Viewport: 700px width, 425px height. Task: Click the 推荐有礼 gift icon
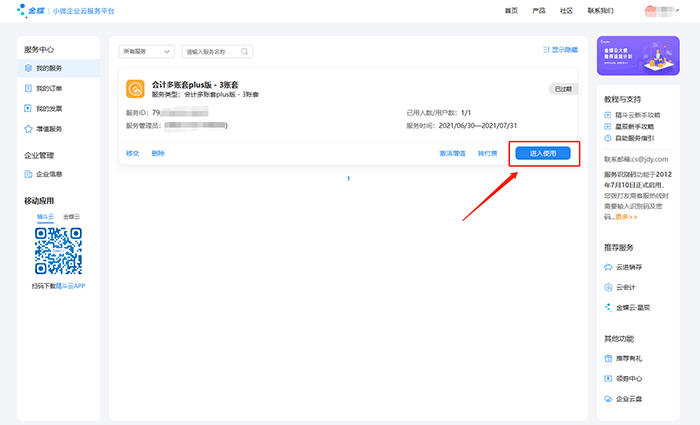pos(608,358)
